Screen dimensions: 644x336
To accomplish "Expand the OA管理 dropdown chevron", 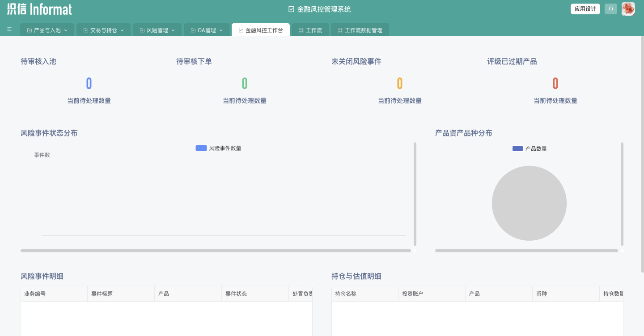I will 221,30.
